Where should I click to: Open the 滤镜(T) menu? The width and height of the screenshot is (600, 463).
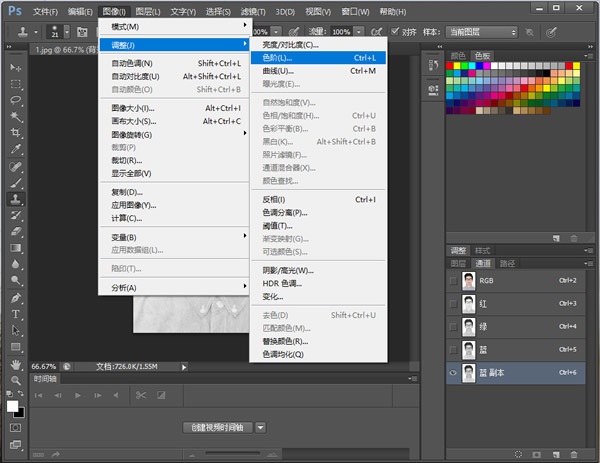point(253,12)
